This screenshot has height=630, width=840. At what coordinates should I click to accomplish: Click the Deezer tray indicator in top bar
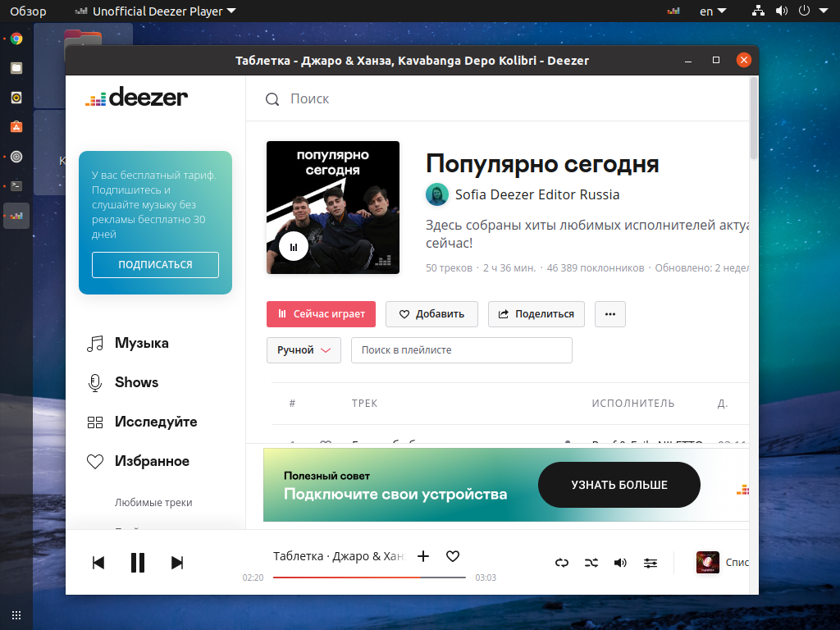673,11
